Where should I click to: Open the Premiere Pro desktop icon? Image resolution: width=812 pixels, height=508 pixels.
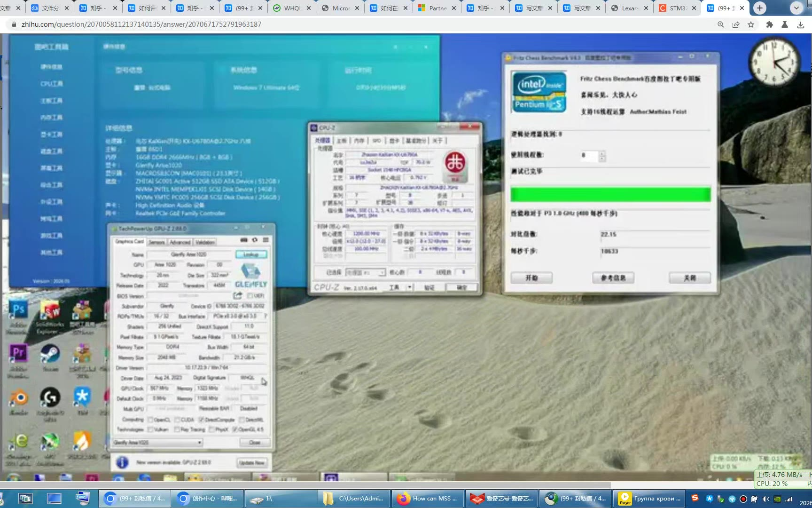click(x=18, y=353)
